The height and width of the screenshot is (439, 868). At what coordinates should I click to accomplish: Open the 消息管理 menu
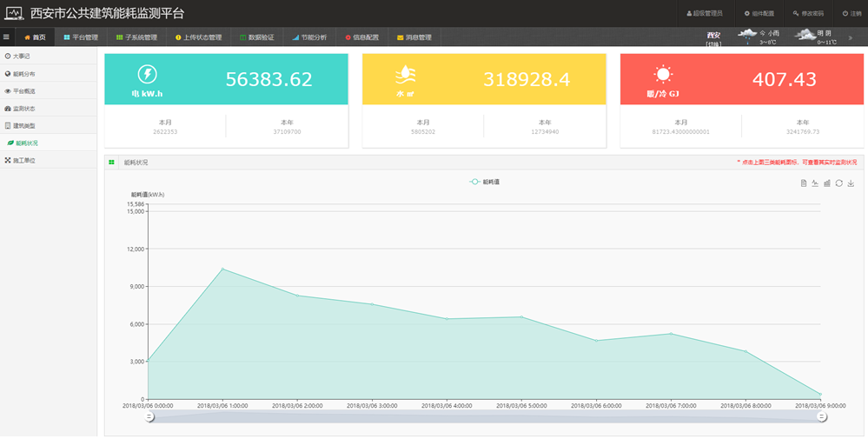pyautogui.click(x=414, y=37)
